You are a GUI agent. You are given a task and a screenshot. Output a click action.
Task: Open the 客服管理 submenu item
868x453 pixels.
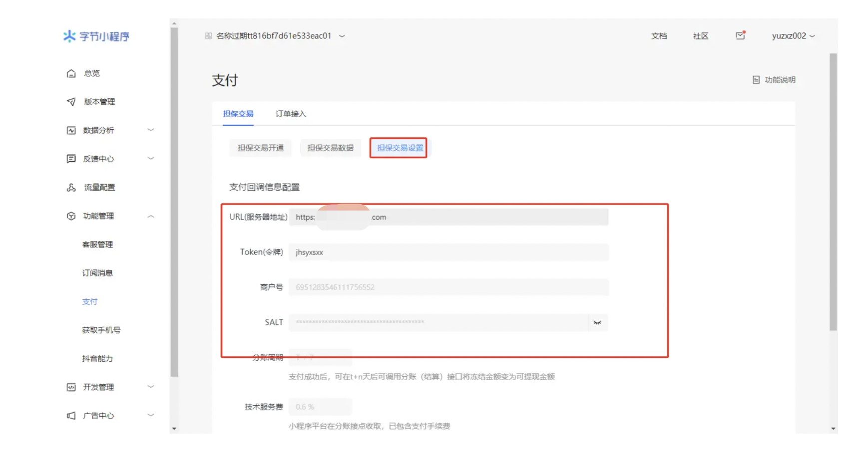pyautogui.click(x=97, y=244)
